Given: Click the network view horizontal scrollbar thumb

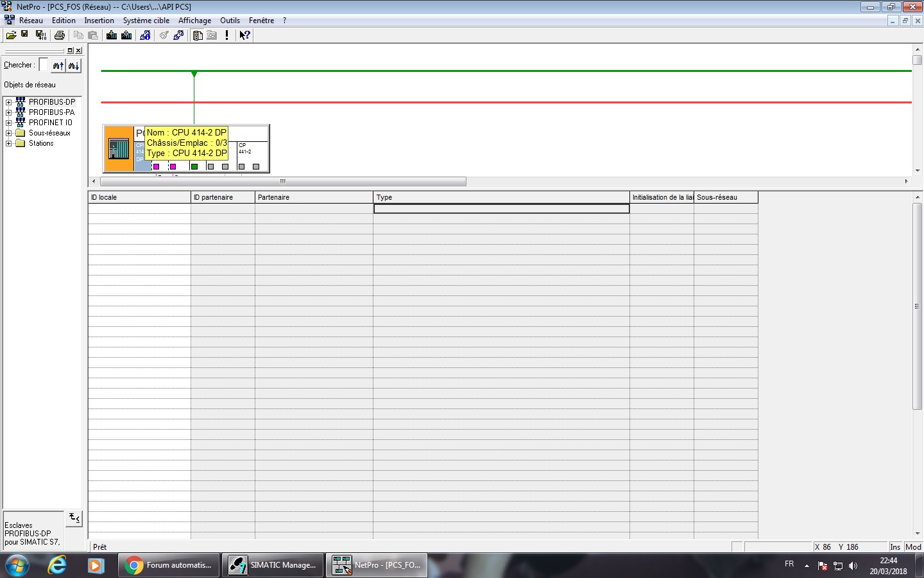Looking at the screenshot, I should (x=283, y=182).
